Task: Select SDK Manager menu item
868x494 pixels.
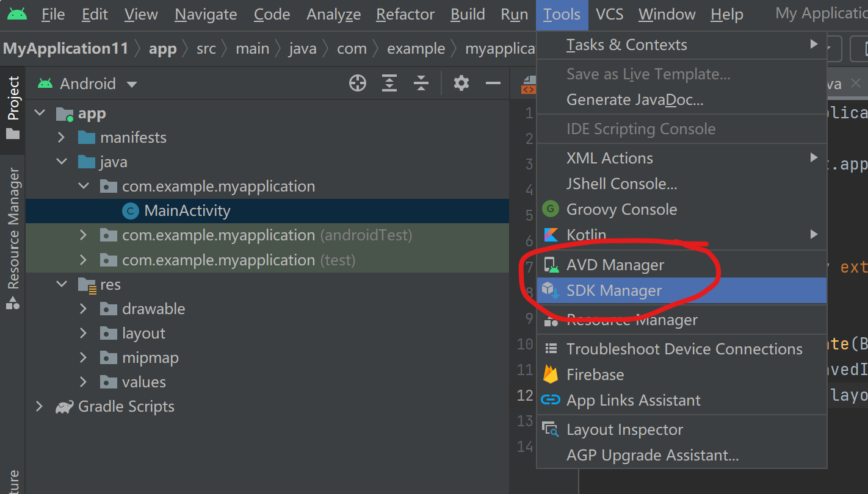Action: point(682,290)
